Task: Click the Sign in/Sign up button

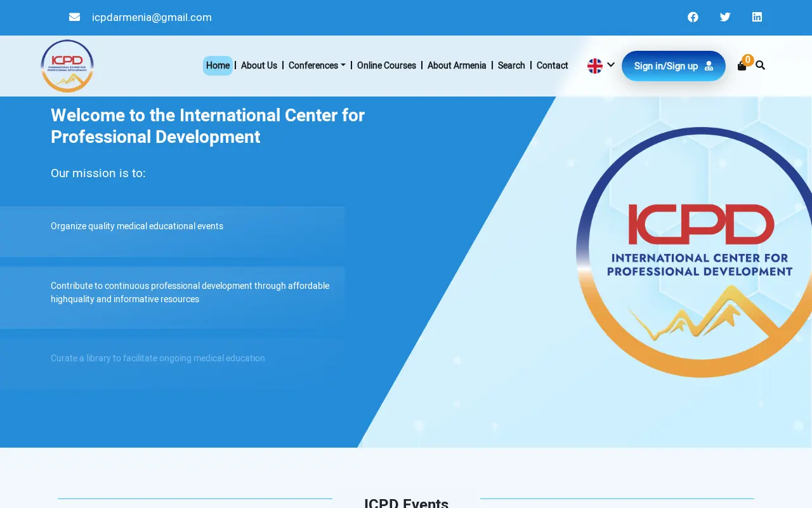Action: pos(674,66)
